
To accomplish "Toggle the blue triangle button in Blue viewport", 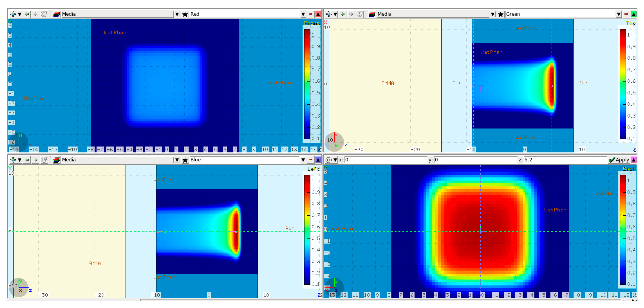I will coord(318,160).
